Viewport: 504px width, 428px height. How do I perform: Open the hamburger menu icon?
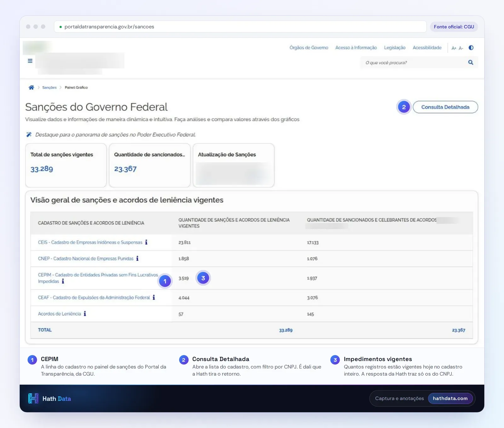30,61
